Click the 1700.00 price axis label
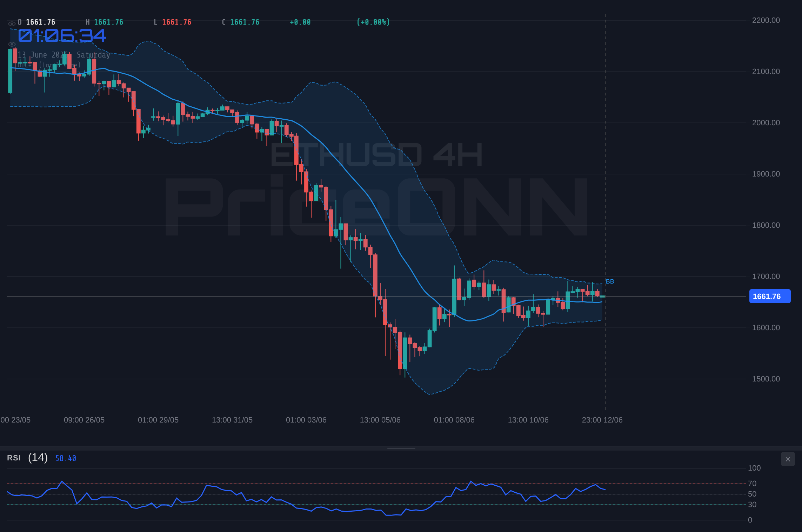The width and height of the screenshot is (802, 532). coord(766,277)
